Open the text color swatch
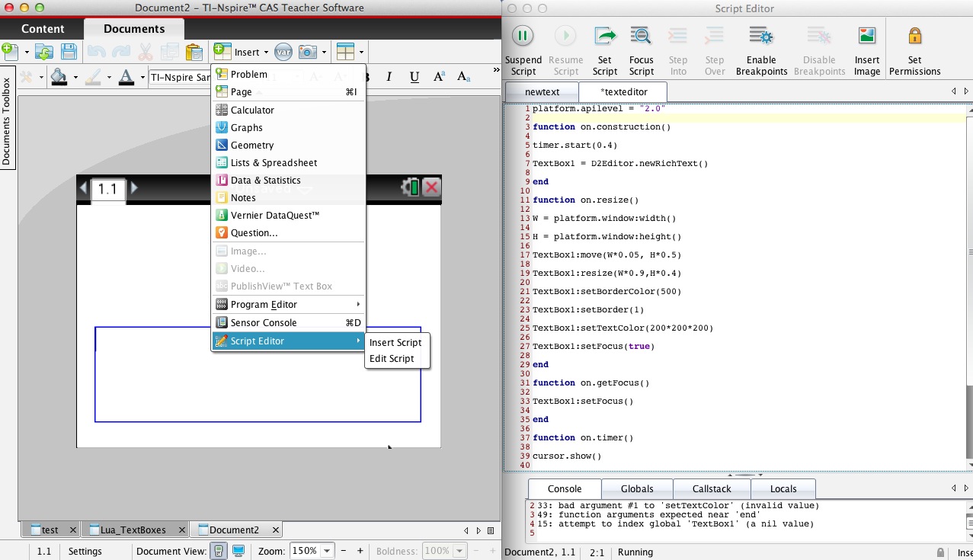The width and height of the screenshot is (973, 560). 126,77
